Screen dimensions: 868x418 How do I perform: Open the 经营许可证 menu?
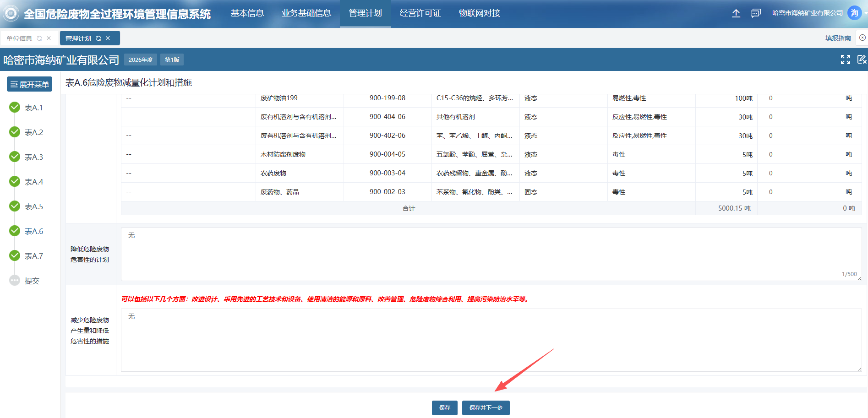coord(420,13)
